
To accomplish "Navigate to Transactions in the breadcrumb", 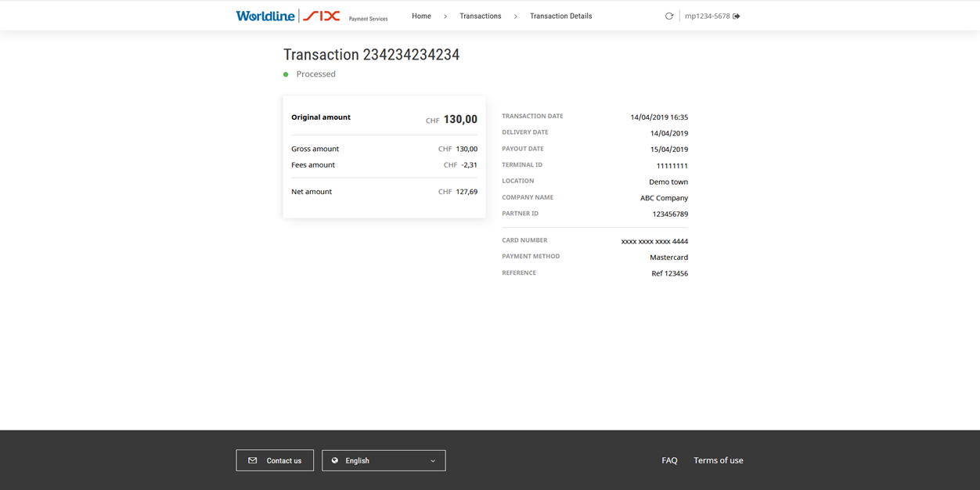I will [x=480, y=16].
